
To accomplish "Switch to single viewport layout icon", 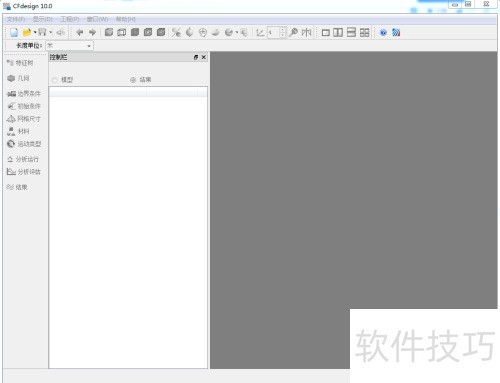I will point(326,33).
